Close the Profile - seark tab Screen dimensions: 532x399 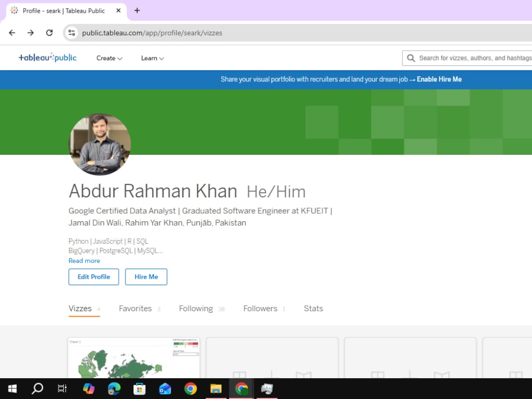point(119,11)
